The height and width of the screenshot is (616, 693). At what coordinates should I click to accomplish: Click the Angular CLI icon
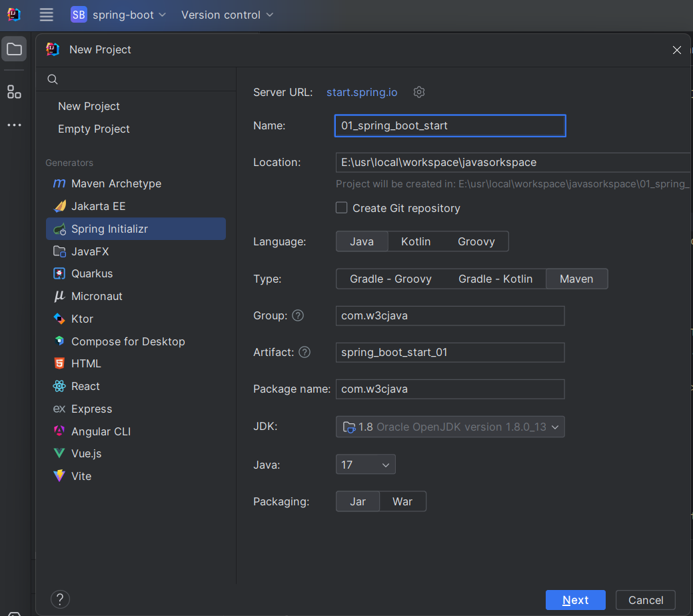pyautogui.click(x=59, y=431)
